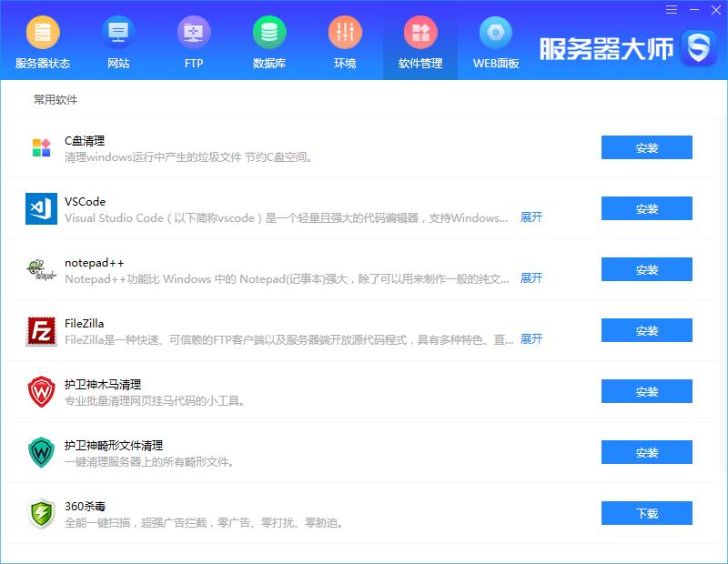Click the notepad++ title text

(x=95, y=263)
